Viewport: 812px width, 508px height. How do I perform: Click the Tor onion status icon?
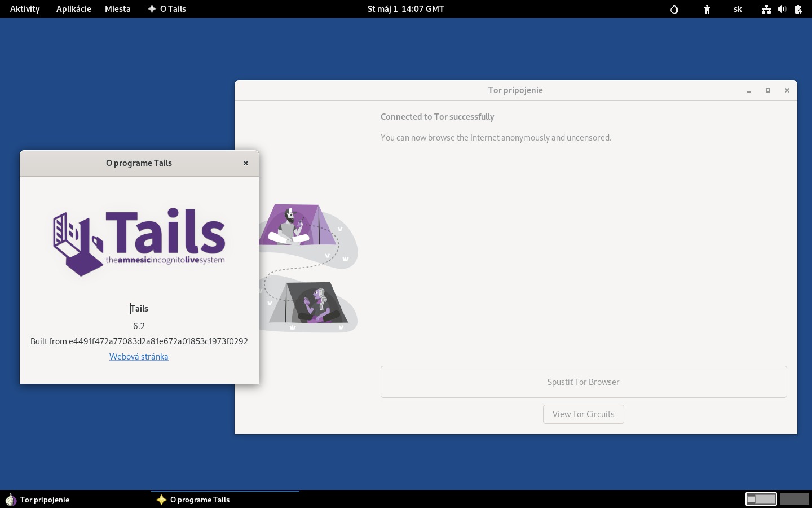[x=674, y=9]
